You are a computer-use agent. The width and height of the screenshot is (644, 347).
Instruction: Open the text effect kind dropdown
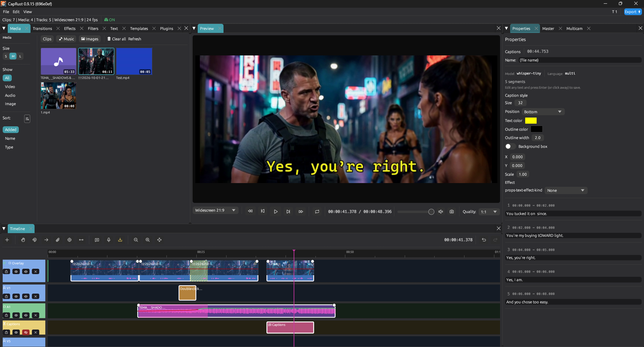566,190
